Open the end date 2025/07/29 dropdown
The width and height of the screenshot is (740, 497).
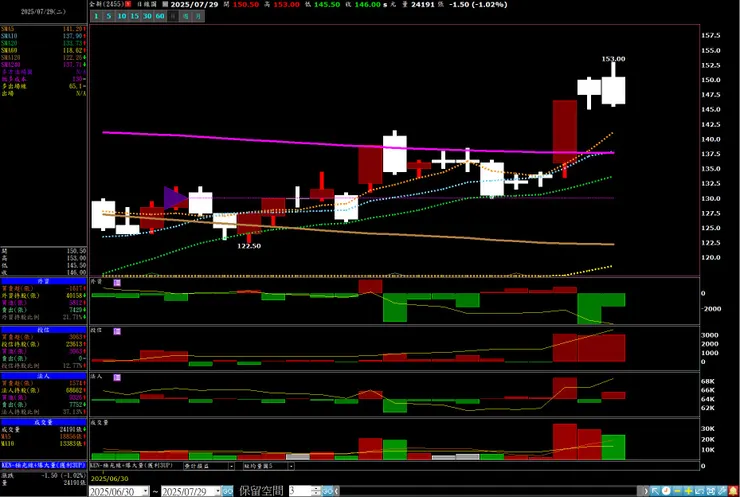click(x=218, y=491)
